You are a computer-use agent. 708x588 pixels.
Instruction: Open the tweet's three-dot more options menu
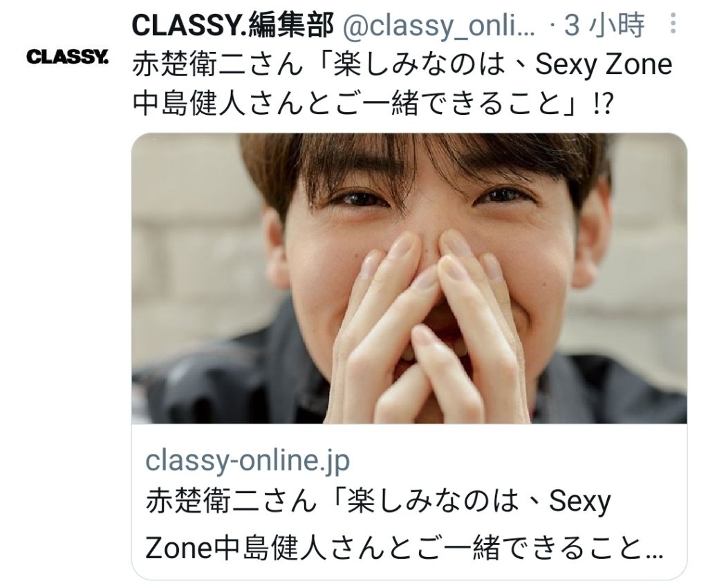coord(673,23)
